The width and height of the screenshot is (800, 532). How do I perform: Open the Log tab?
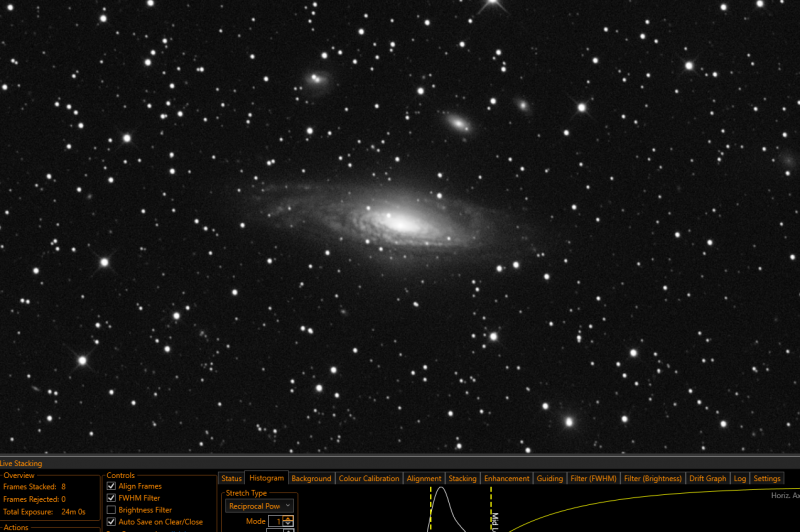[x=740, y=478]
